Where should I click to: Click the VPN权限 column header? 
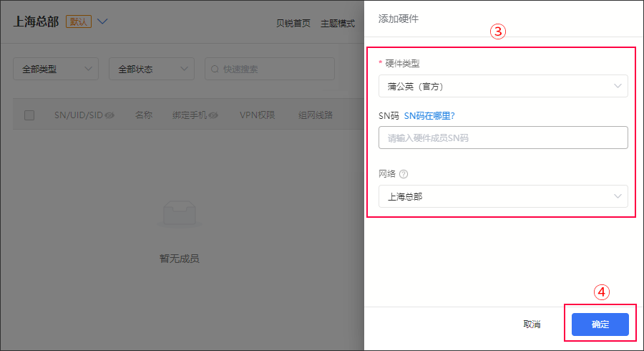click(258, 115)
